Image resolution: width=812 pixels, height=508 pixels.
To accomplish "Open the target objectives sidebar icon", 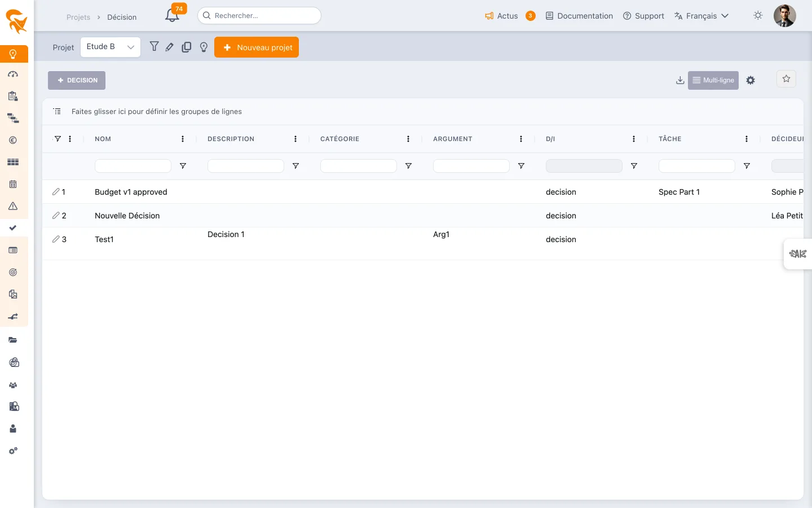I will click(13, 272).
